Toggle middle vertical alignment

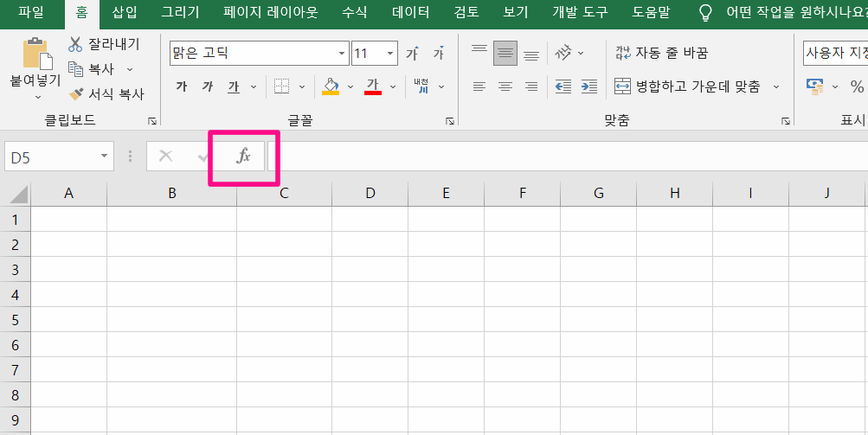pos(505,53)
